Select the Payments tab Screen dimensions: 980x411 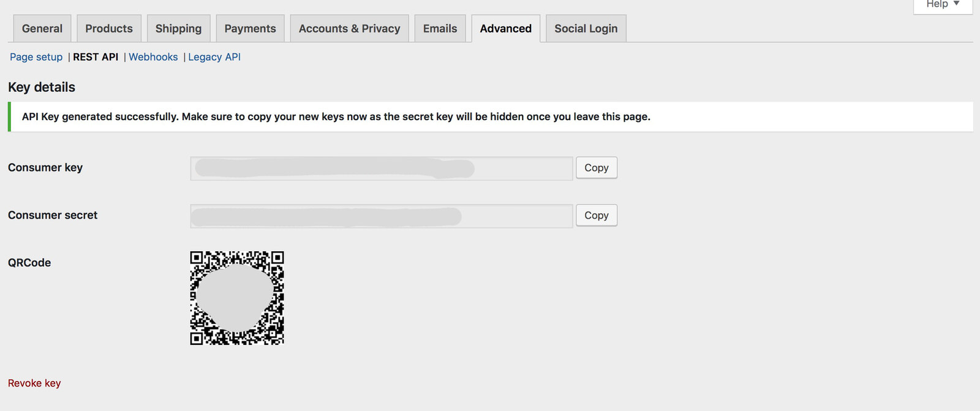coord(250,29)
